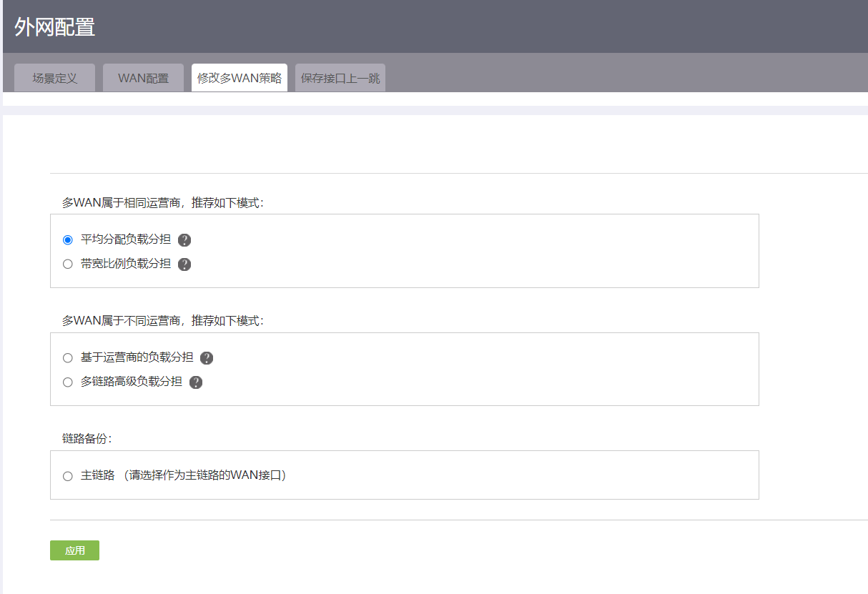Viewport: 868px width, 594px height.
Task: Click 平均分配负载分担 label text
Action: [x=126, y=239]
